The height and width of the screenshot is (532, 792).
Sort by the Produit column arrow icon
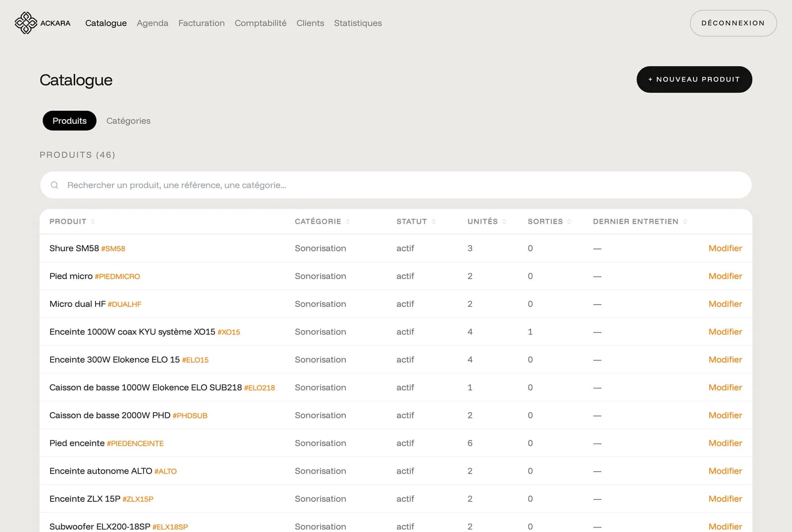click(x=93, y=222)
